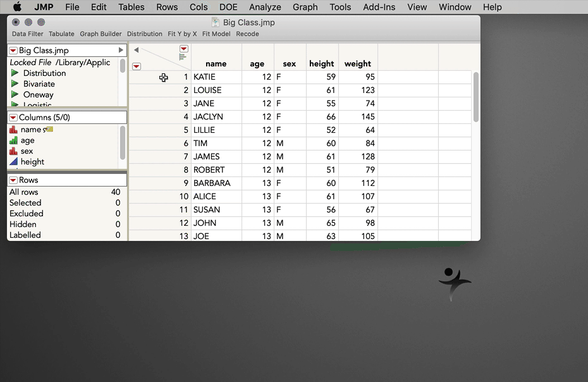Click the label tag icon next to name
Screen dimensions: 588x382
point(49,130)
